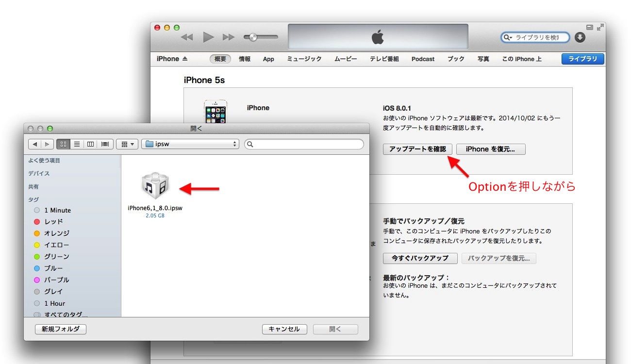
Task: Select the 概要 tab
Action: 220,59
